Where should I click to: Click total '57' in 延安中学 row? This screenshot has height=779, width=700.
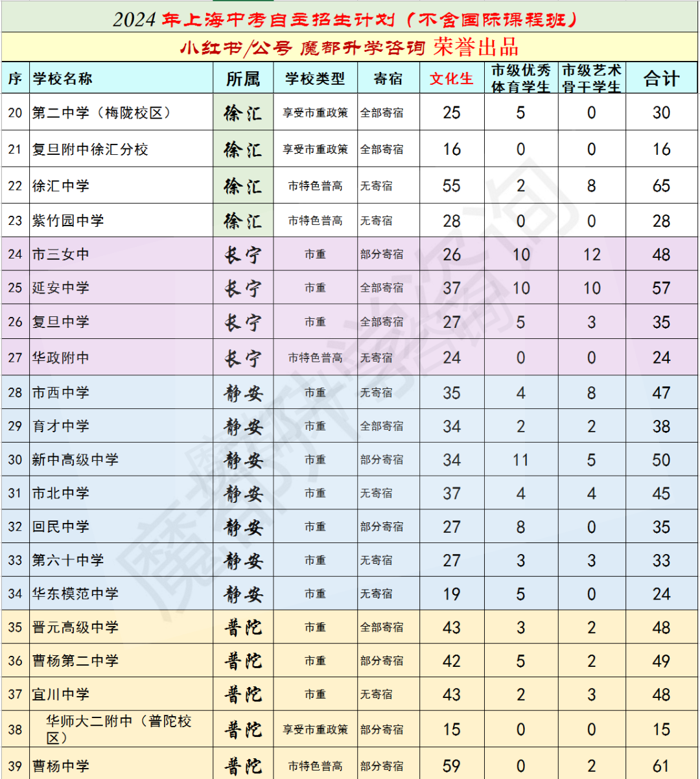[x=661, y=288]
